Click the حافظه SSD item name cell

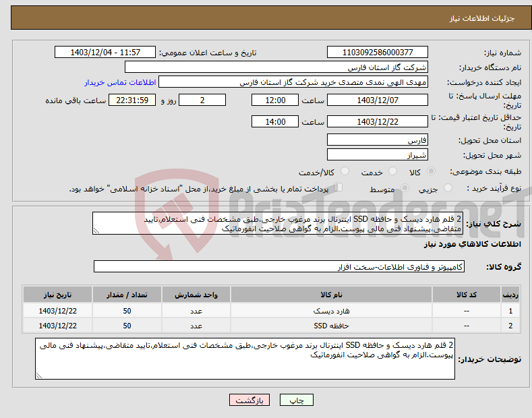(331, 326)
